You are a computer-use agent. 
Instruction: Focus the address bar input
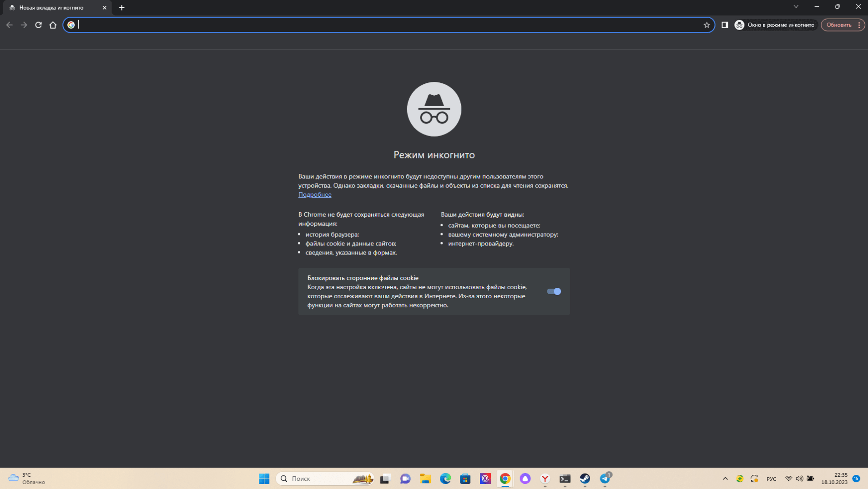(x=387, y=25)
